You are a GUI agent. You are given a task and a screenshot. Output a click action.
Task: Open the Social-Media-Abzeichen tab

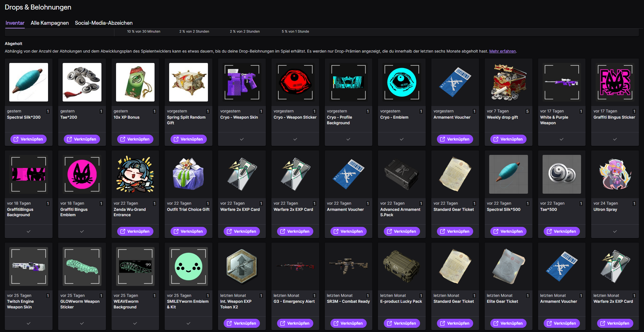pyautogui.click(x=104, y=23)
